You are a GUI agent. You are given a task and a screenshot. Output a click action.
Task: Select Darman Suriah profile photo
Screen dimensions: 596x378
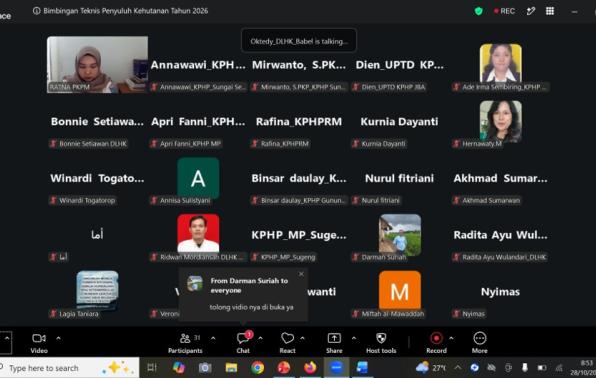tap(400, 235)
